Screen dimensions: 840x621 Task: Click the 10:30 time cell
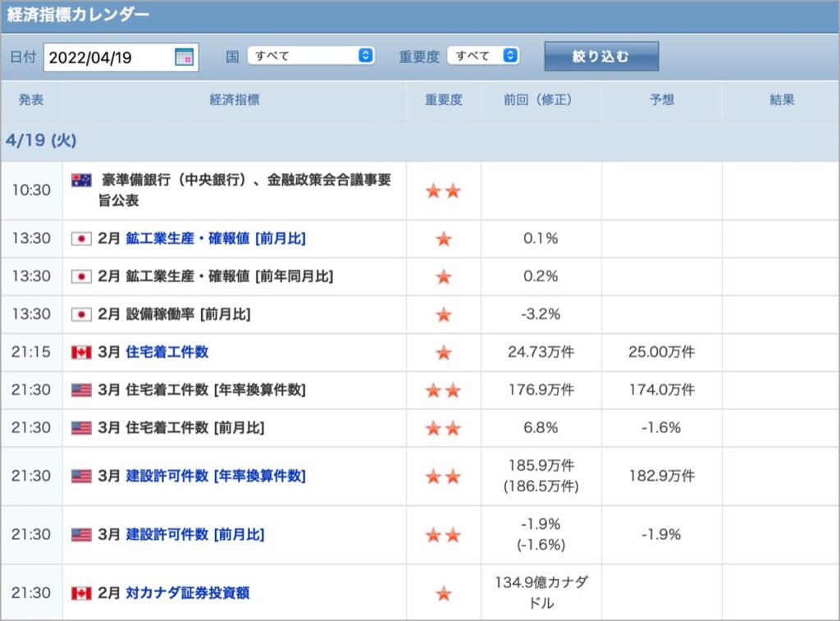31,190
